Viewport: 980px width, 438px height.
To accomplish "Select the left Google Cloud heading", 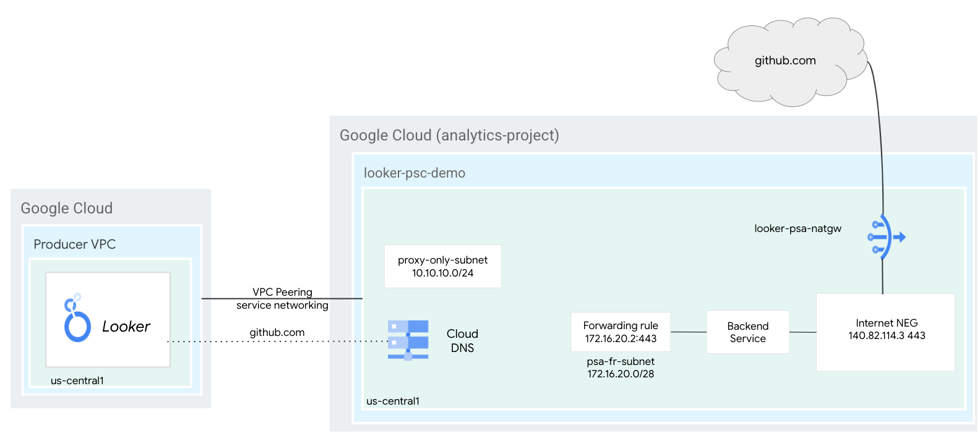I will pos(67,208).
